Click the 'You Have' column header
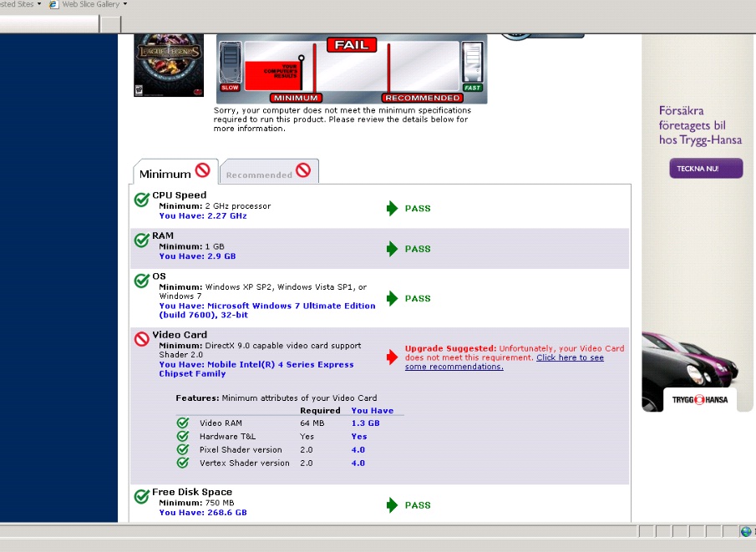The image size is (756, 552). pyautogui.click(x=373, y=411)
